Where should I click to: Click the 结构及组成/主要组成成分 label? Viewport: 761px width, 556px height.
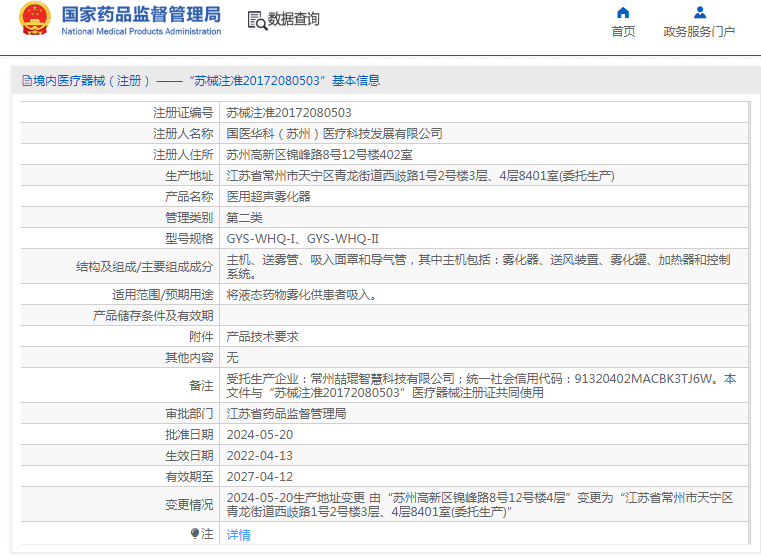pyautogui.click(x=145, y=266)
